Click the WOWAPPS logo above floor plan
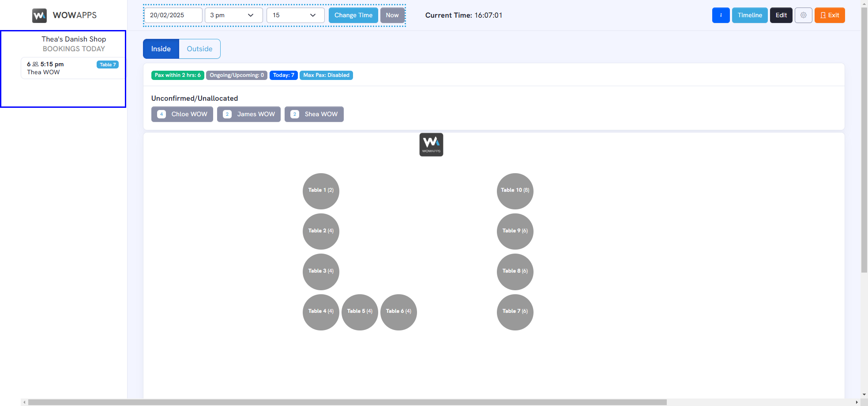Image resolution: width=868 pixels, height=406 pixels. coord(431,144)
